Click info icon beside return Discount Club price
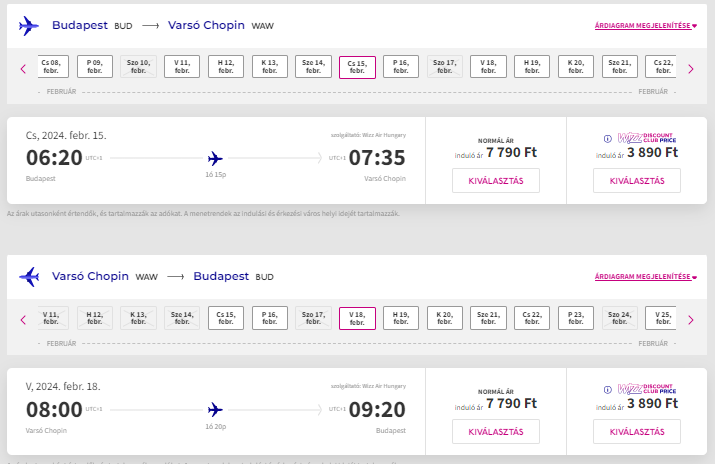This screenshot has width=715, height=464. click(x=607, y=390)
